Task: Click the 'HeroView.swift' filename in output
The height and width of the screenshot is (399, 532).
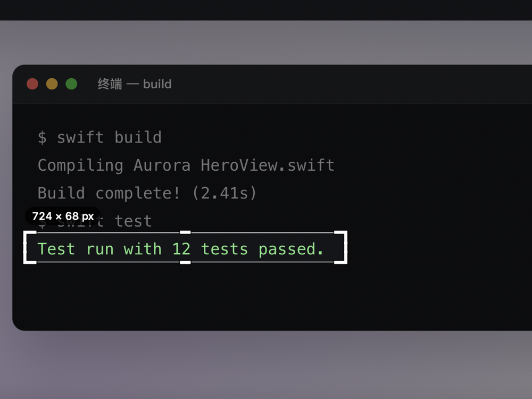Action: tap(268, 165)
